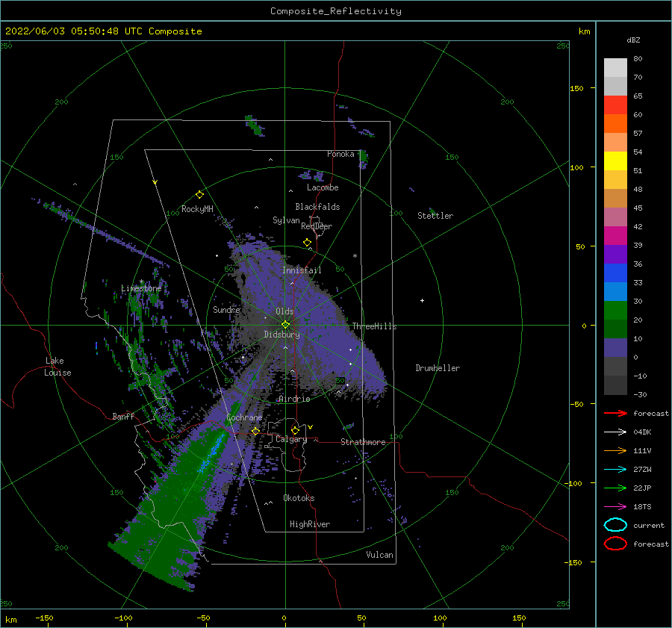Click the cyan 27ZW arrow in legend

(x=615, y=470)
